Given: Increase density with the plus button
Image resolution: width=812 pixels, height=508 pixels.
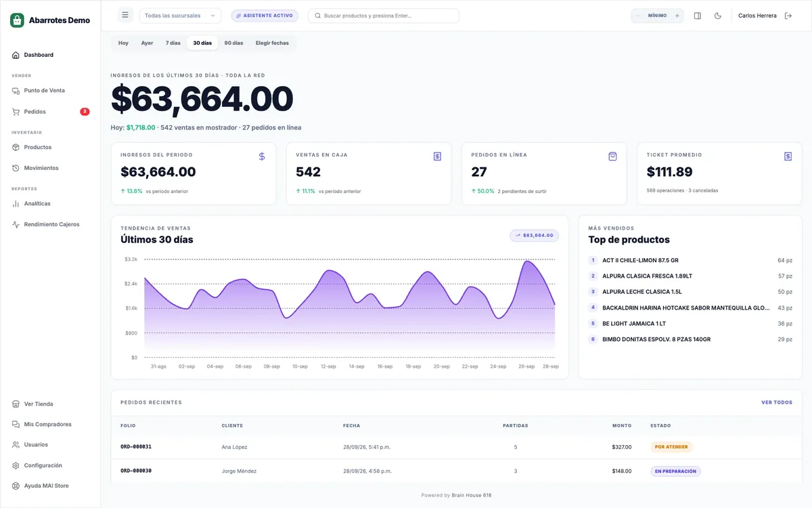Looking at the screenshot, I should click(677, 16).
